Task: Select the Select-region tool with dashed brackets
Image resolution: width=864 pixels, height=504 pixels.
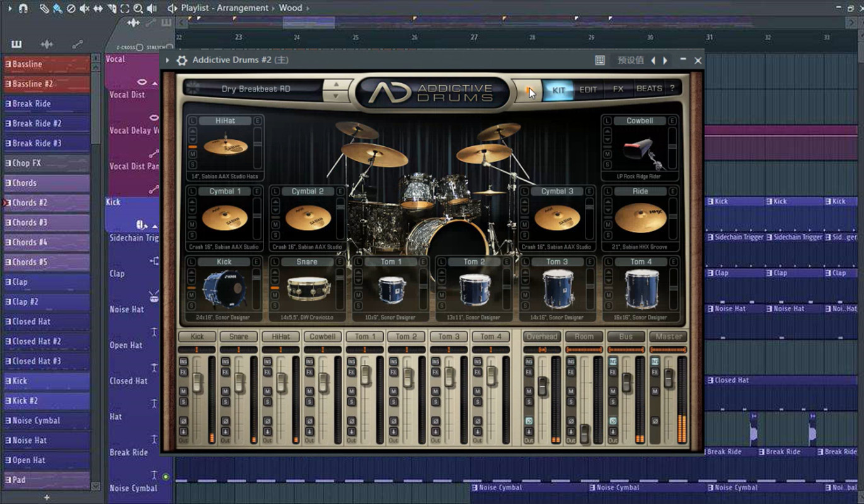Action: [125, 8]
